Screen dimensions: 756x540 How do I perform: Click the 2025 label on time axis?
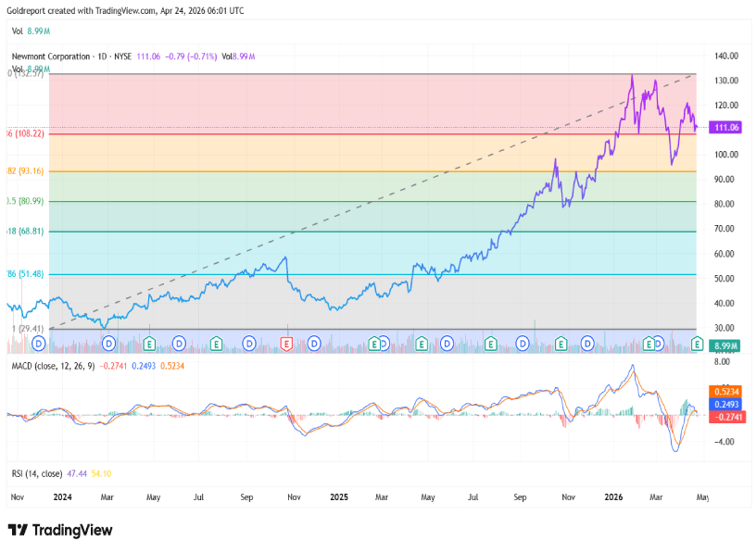338,497
